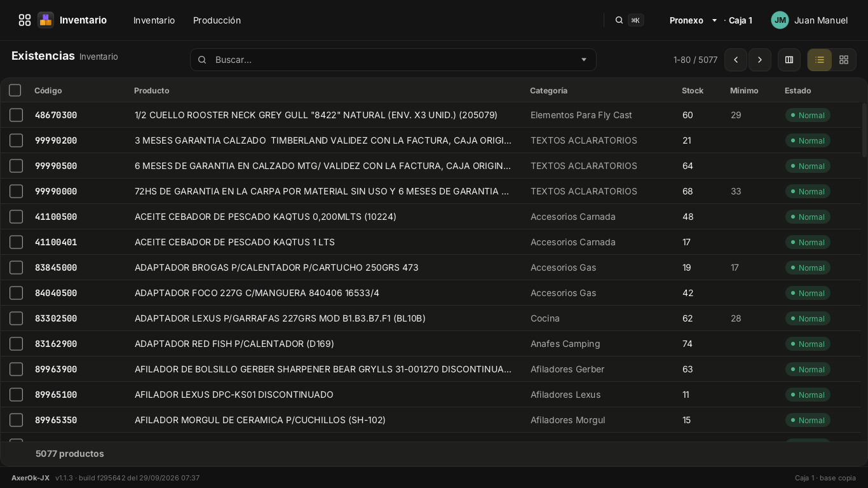Go to next page arrow

(760, 60)
